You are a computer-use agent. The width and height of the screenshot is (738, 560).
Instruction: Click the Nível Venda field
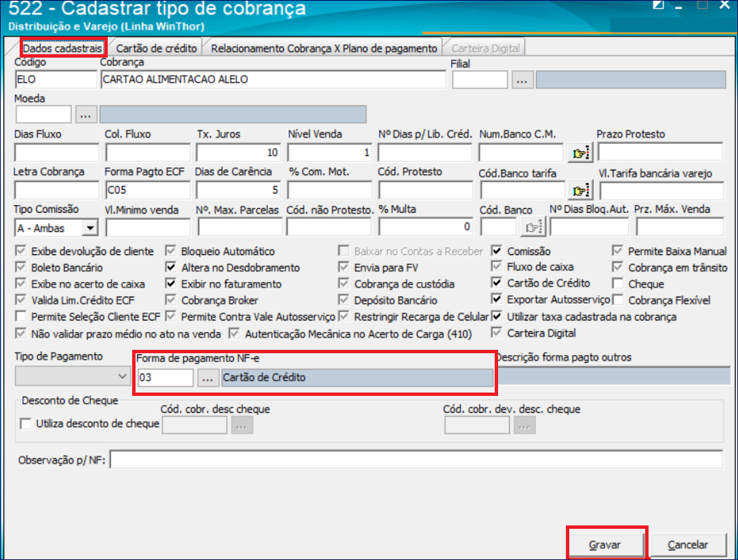[329, 153]
